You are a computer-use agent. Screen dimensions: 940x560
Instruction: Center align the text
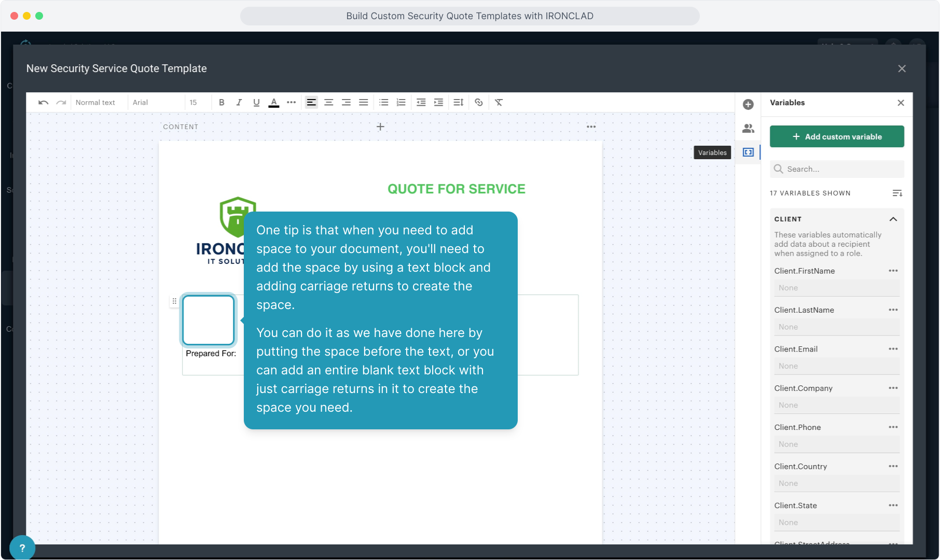point(328,103)
